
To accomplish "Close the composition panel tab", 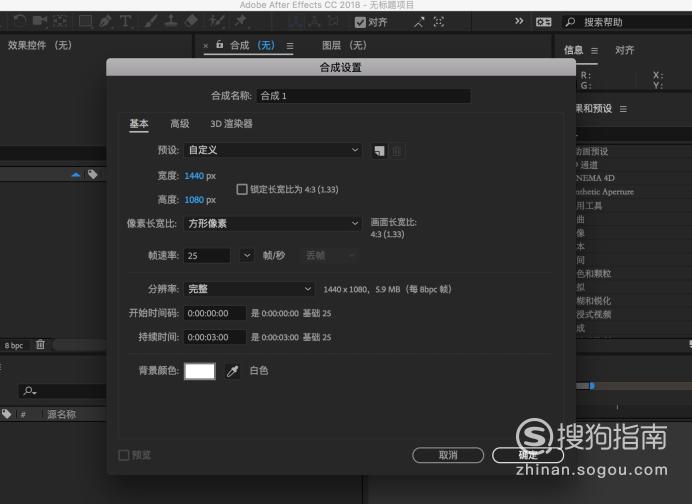I will click(x=206, y=46).
